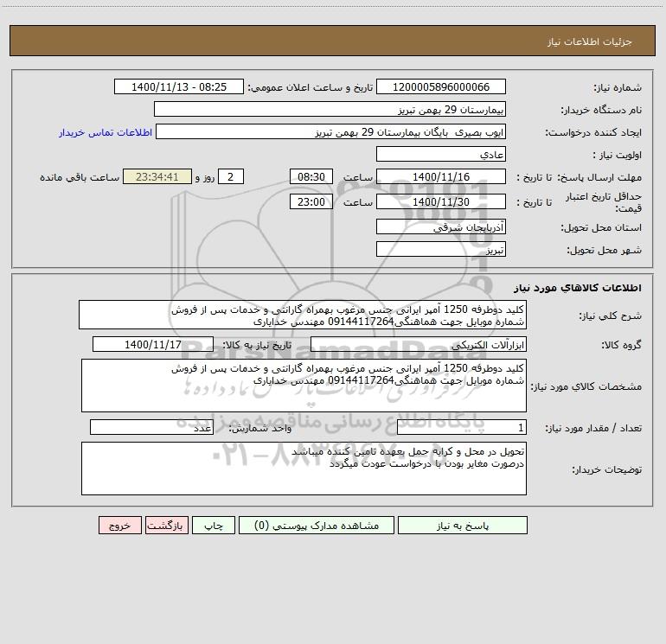
Task: Click the مهلت ارسال پاسخ label
Action: 599,177
